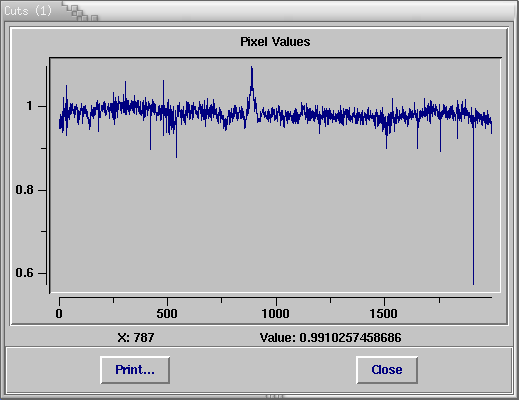Click the Print... button

[x=135, y=370]
